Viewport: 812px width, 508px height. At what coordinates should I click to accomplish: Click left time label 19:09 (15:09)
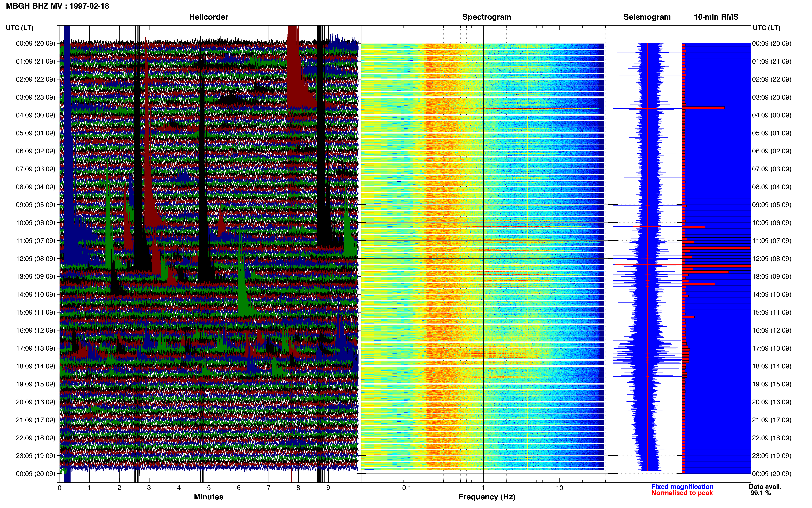[x=36, y=384]
